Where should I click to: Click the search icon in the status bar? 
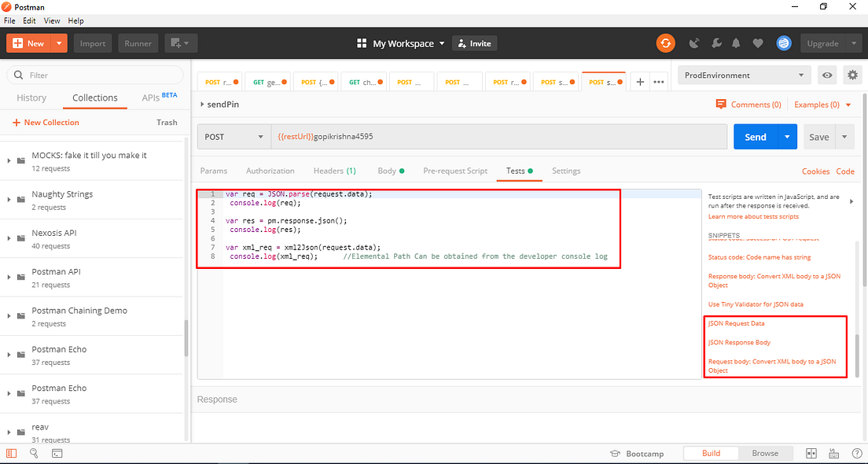[34, 453]
